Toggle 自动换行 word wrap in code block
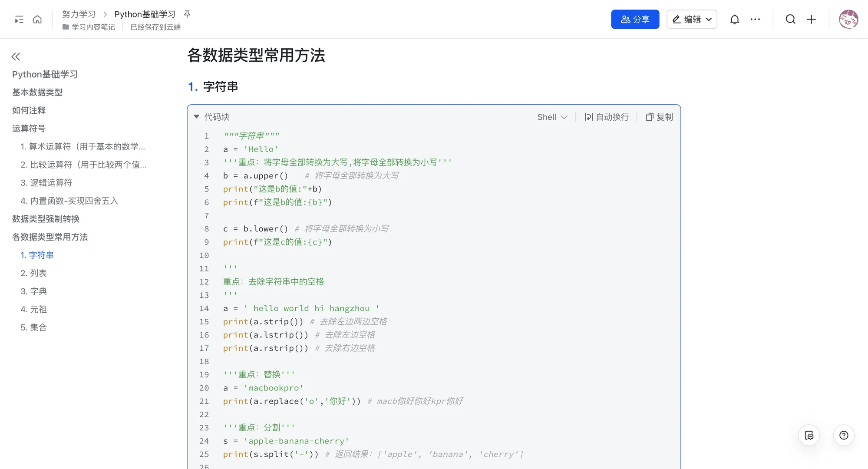Image resolution: width=868 pixels, height=469 pixels. tap(606, 117)
